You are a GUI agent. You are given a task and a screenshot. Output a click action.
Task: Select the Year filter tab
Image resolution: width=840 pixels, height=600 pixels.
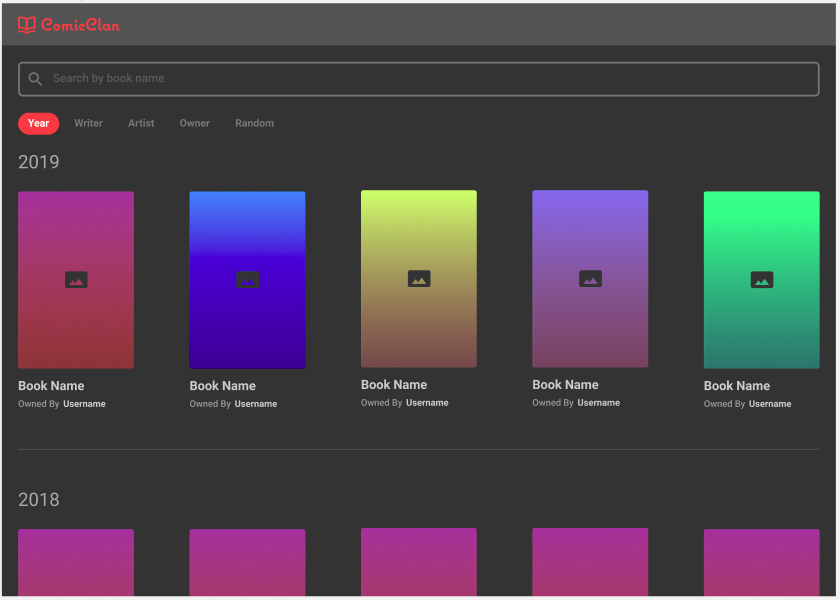tap(39, 123)
